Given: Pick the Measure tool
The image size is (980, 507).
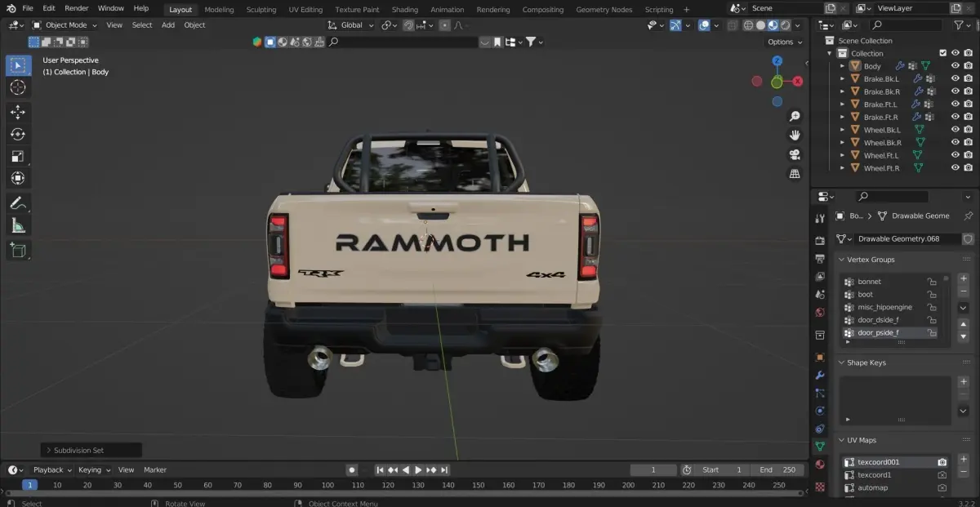Looking at the screenshot, I should coord(18,225).
